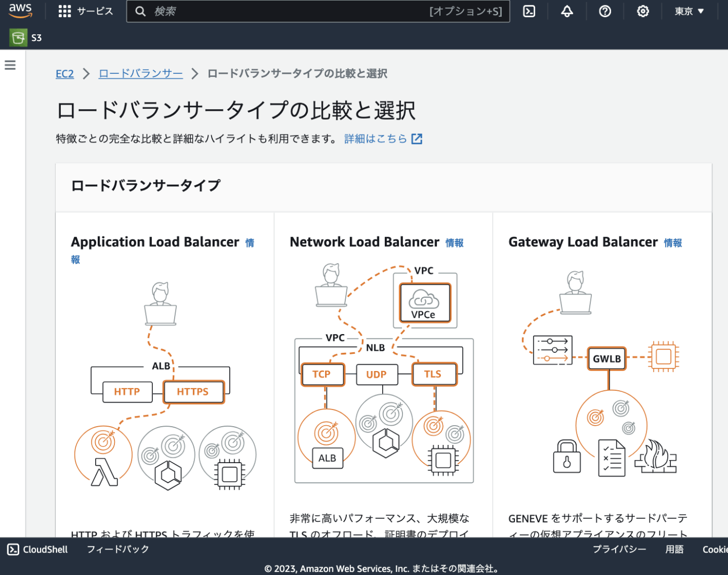Click the container hexagon icon in ALB diagram
Viewport: 728px width, 575px height.
click(x=168, y=475)
